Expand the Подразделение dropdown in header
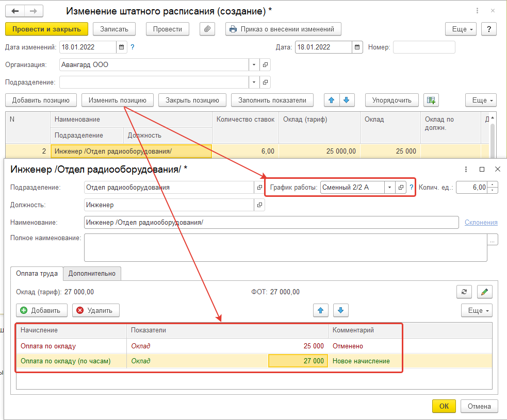Screen dimensions: 507x420 [254, 82]
